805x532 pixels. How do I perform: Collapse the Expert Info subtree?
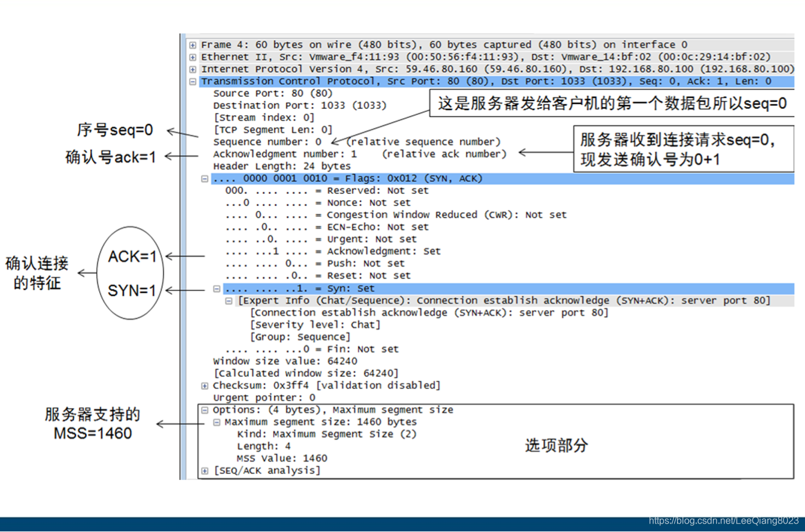[229, 301]
